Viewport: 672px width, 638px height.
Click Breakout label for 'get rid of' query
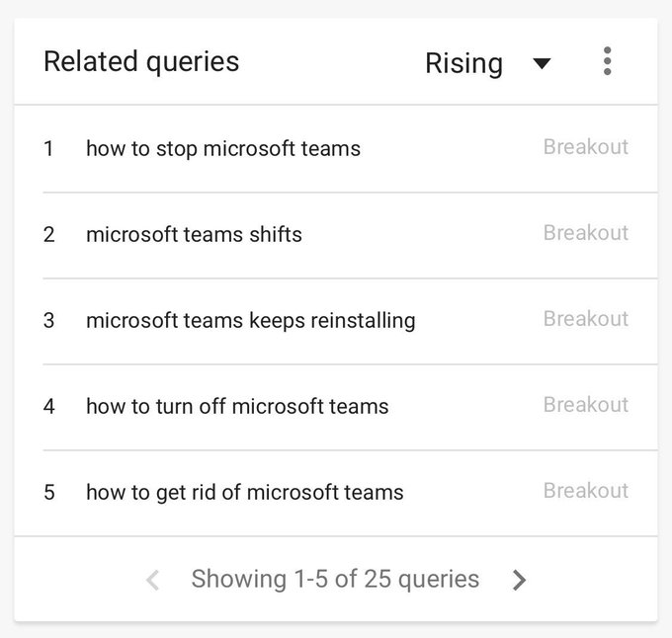coord(586,490)
